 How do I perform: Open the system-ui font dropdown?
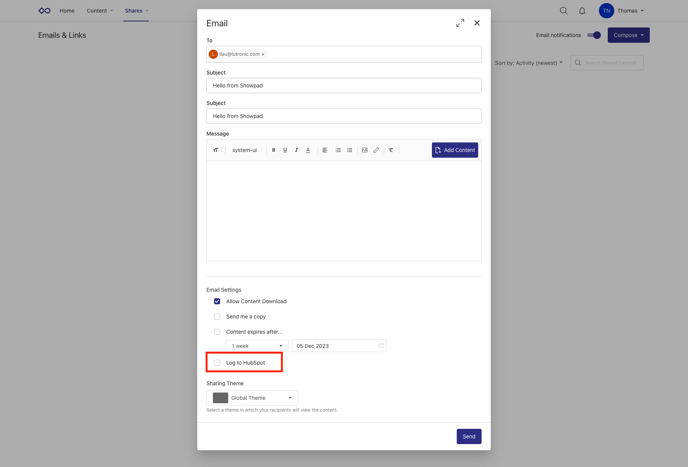[x=244, y=150]
